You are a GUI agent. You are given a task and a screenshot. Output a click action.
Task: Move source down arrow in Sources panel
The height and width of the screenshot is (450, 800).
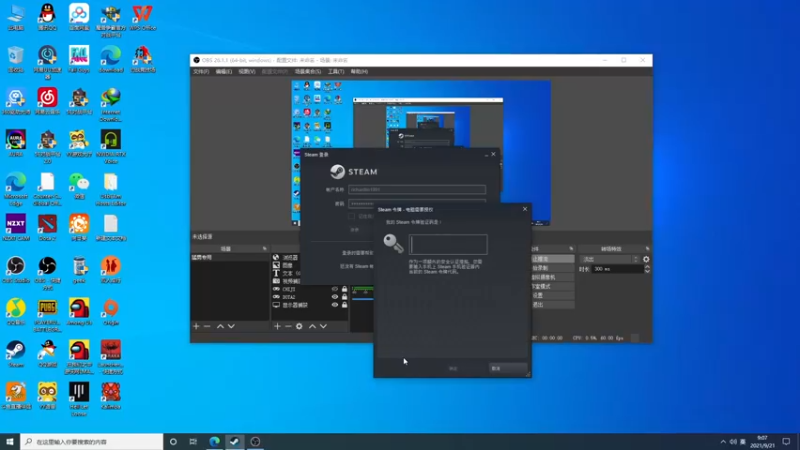coord(323,326)
